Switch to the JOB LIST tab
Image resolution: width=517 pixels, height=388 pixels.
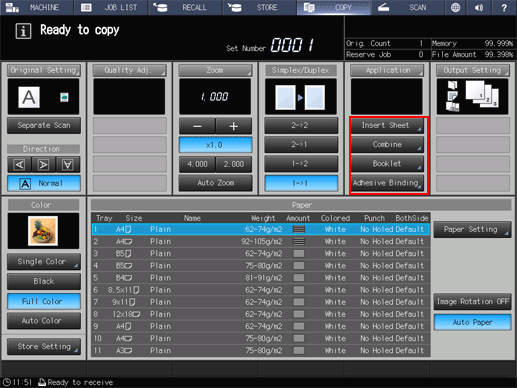pyautogui.click(x=111, y=7)
